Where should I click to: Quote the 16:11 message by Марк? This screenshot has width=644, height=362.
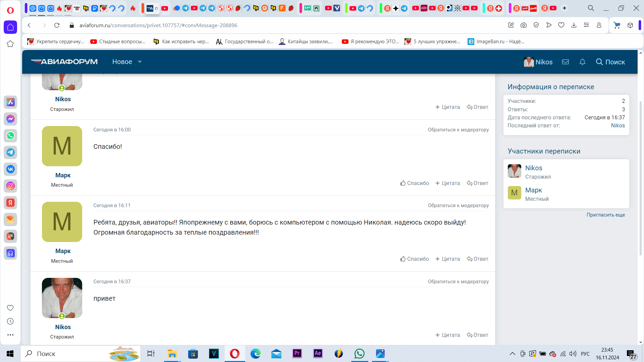click(x=447, y=259)
